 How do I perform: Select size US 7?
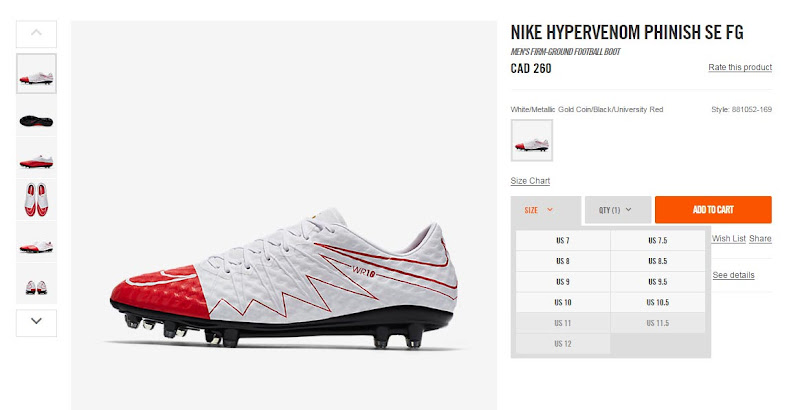[563, 240]
